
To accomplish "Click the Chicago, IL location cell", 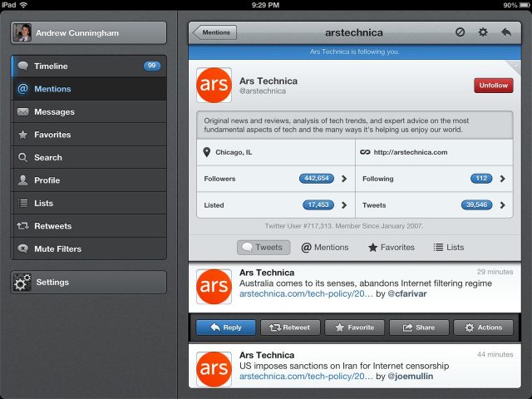I will [x=276, y=152].
